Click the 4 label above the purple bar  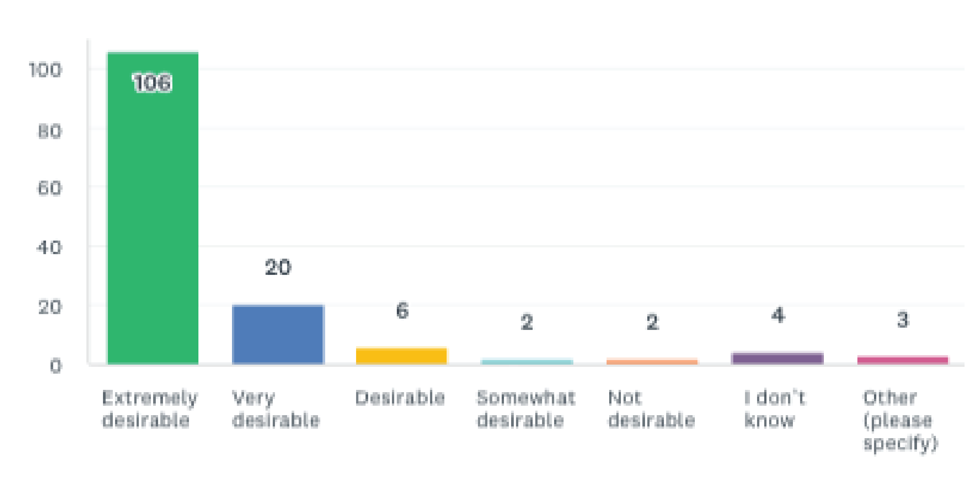(778, 315)
